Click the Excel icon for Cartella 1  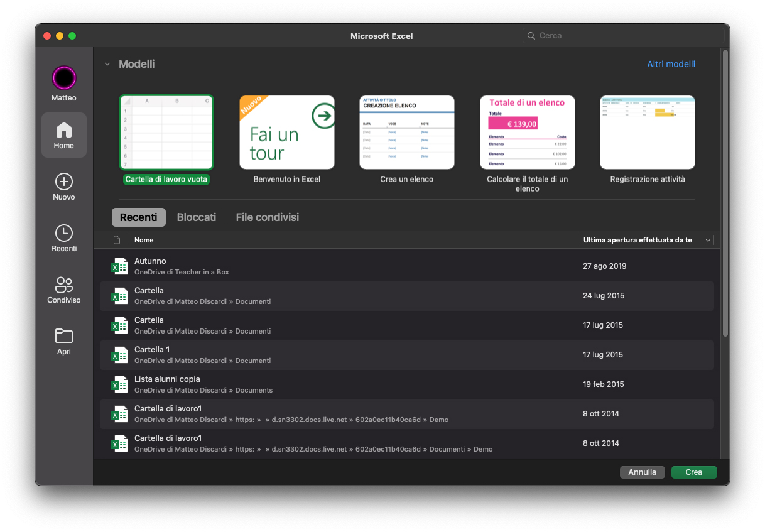click(x=119, y=355)
